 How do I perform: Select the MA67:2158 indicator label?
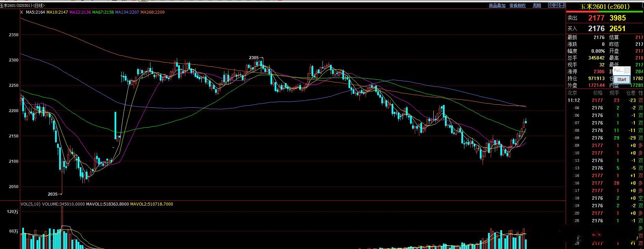pos(103,12)
